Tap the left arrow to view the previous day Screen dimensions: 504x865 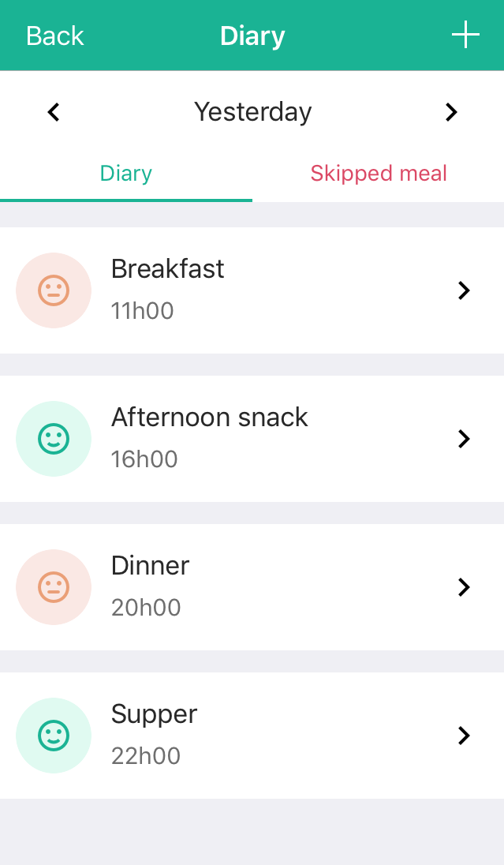53,112
